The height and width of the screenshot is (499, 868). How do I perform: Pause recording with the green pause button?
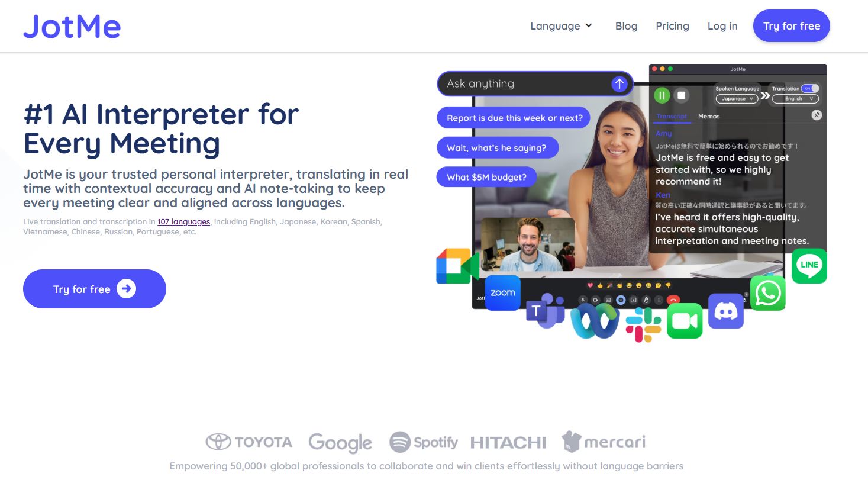coord(662,95)
